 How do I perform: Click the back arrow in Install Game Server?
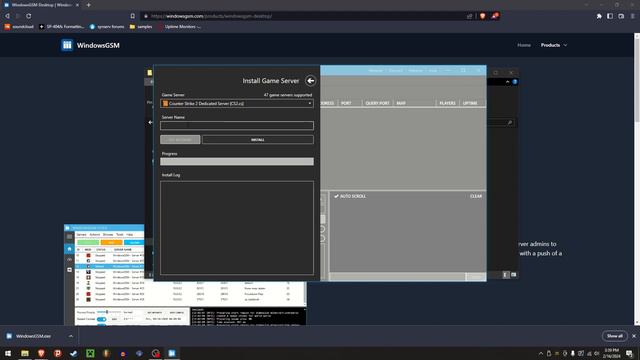[310, 81]
